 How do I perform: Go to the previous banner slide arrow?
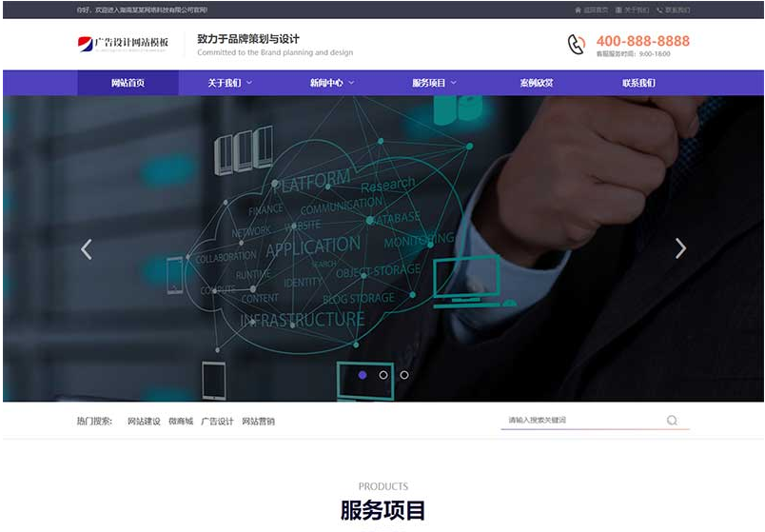(87, 249)
